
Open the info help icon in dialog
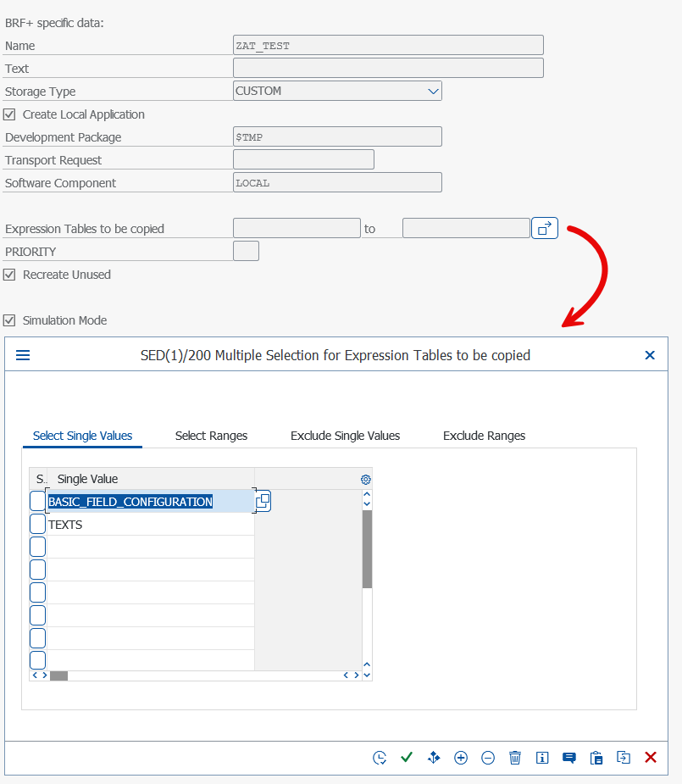click(x=542, y=758)
